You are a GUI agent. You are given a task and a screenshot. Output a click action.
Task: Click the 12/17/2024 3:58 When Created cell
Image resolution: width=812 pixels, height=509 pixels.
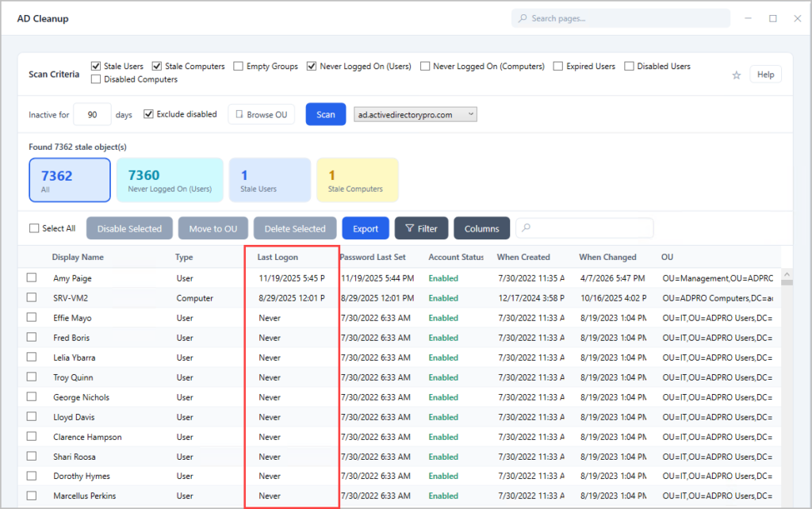tap(531, 298)
